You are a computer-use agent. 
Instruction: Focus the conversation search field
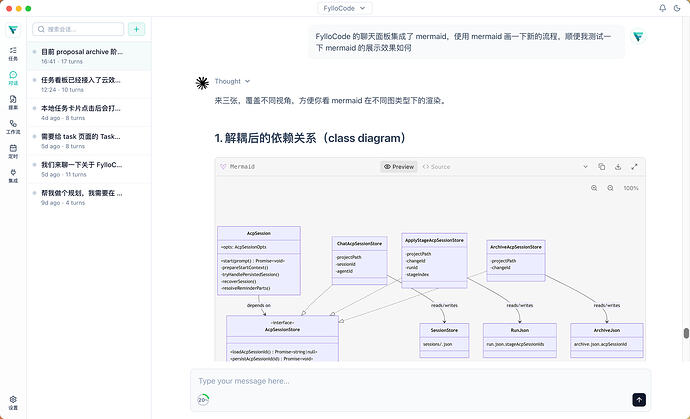click(x=78, y=29)
